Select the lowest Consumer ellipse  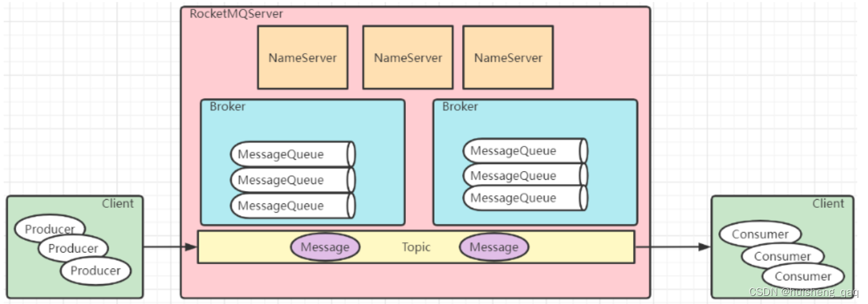click(x=803, y=277)
